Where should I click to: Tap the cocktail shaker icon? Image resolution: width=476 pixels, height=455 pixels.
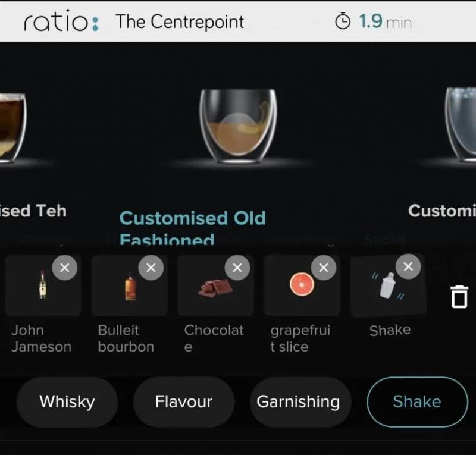click(388, 285)
